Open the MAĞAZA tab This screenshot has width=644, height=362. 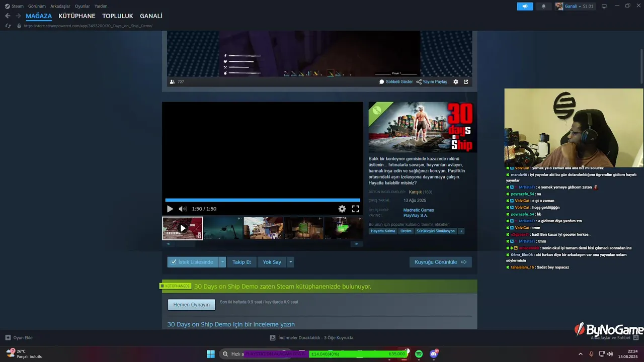point(39,16)
